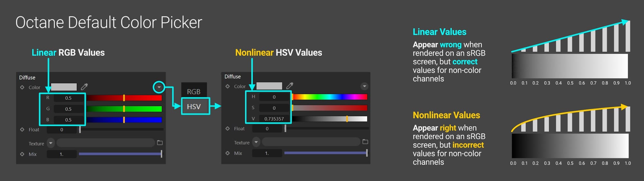The height and width of the screenshot is (181, 644).
Task: Choose RGB from color mode menu
Action: point(194,92)
